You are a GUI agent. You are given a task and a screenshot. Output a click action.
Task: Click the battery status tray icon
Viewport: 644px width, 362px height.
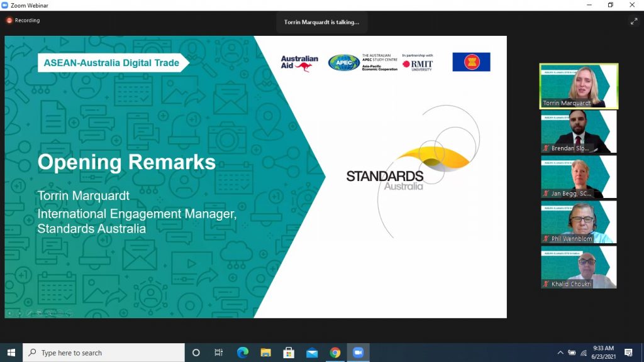pos(572,353)
